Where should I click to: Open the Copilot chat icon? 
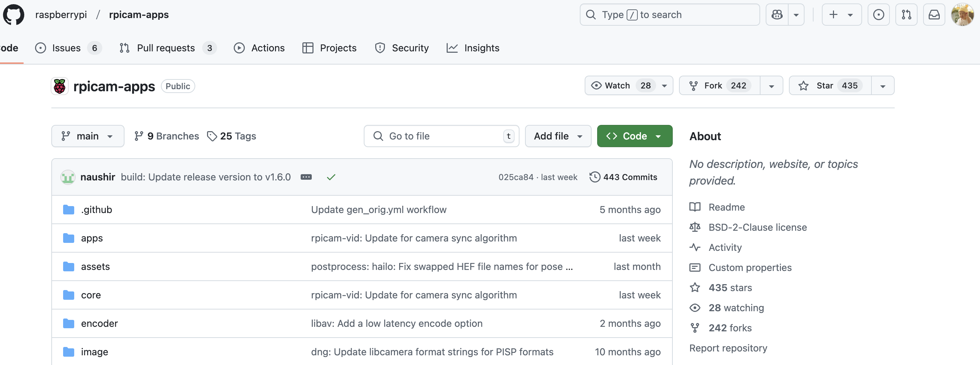777,15
